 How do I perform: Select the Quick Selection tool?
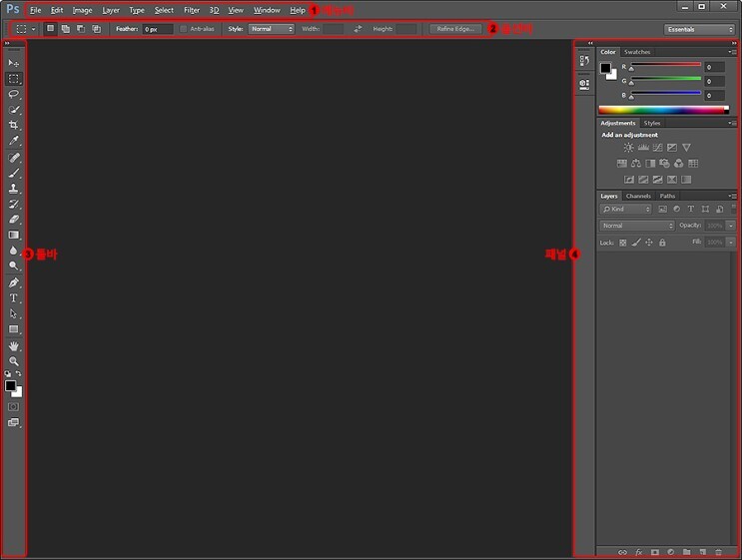[13, 110]
